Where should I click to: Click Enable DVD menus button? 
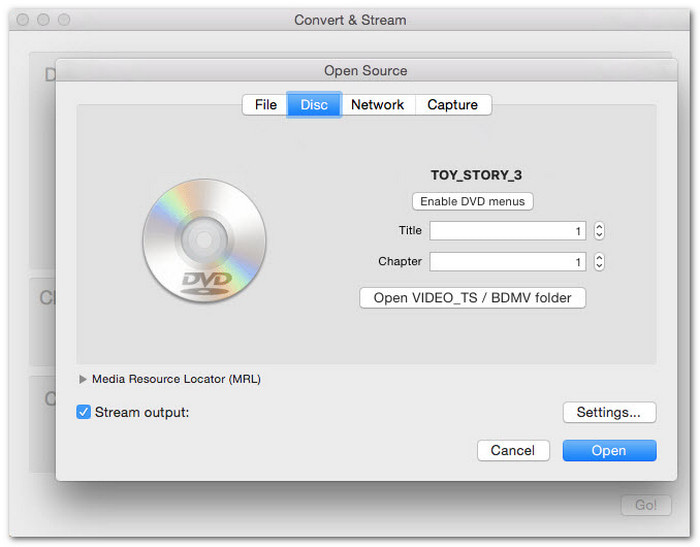pyautogui.click(x=472, y=201)
